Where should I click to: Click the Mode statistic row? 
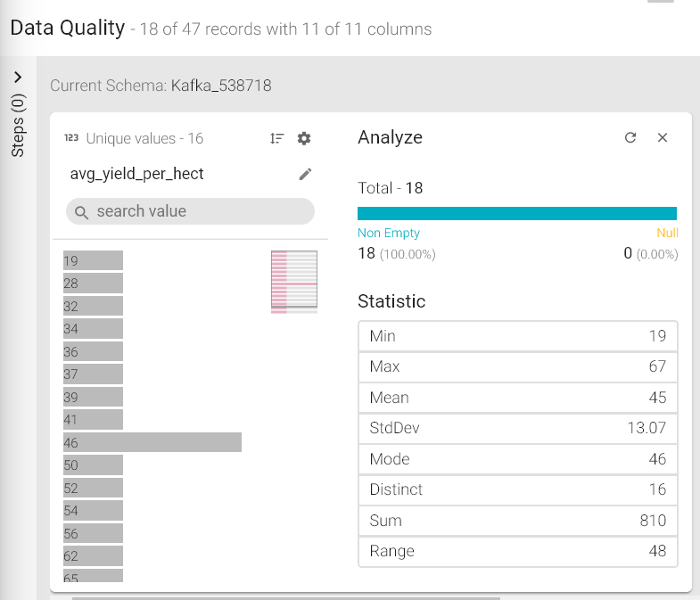[517, 459]
